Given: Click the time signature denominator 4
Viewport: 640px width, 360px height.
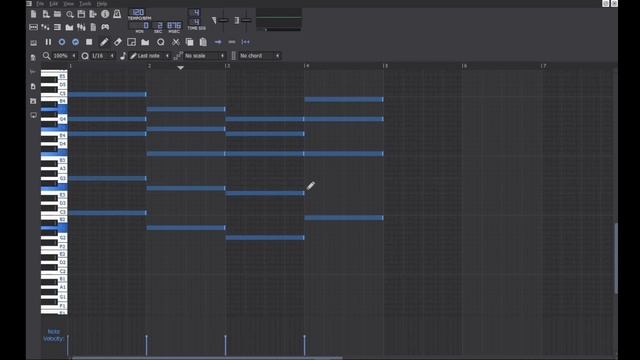Looking at the screenshot, I should click(x=195, y=22).
